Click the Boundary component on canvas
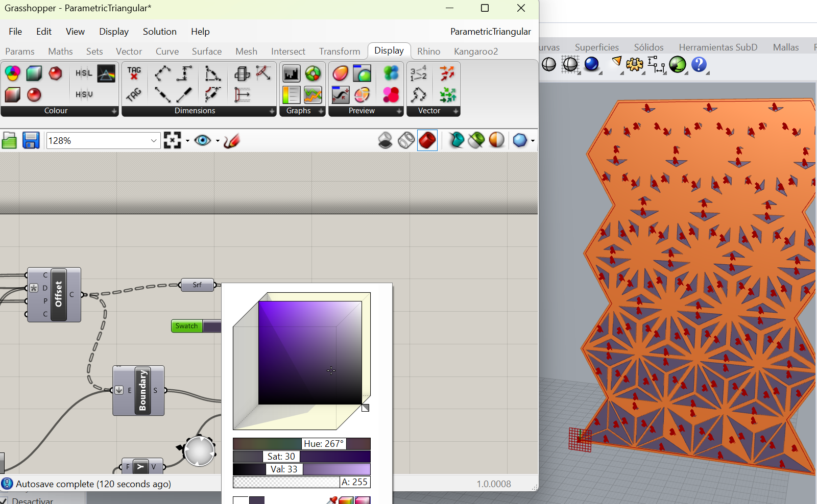 (x=142, y=390)
